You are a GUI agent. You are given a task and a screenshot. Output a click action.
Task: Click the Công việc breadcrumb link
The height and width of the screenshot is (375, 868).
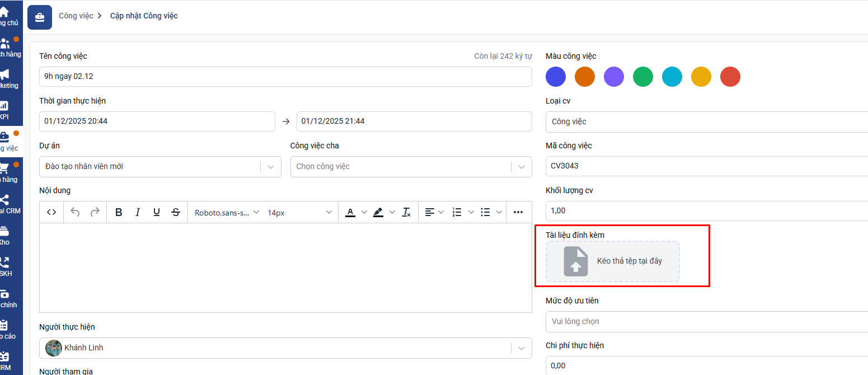(x=76, y=16)
